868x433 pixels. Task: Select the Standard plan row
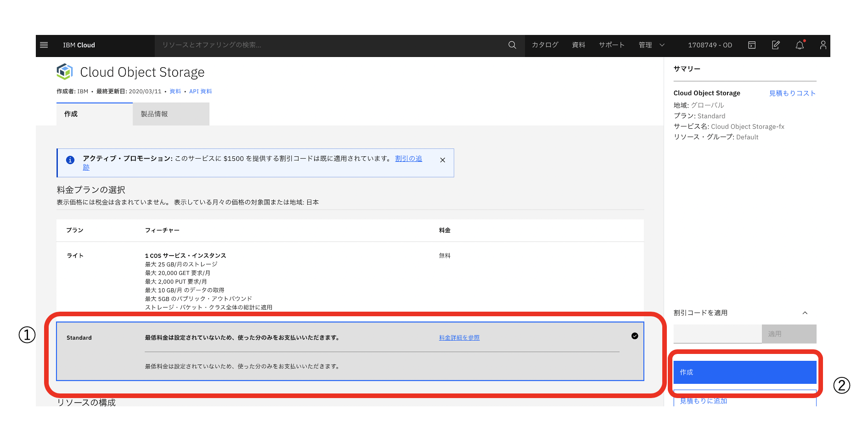pyautogui.click(x=350, y=352)
